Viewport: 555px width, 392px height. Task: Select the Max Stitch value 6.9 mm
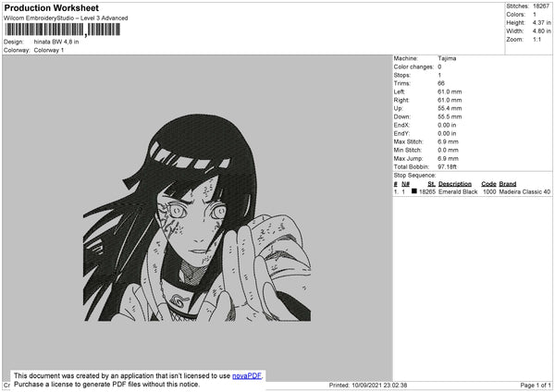448,141
